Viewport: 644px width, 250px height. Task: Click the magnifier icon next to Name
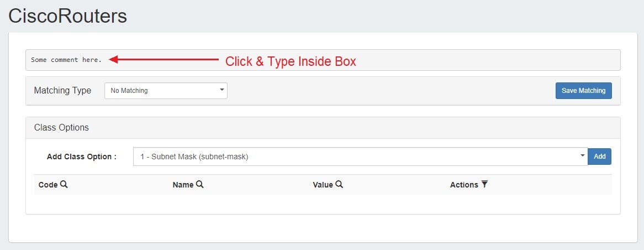(199, 185)
